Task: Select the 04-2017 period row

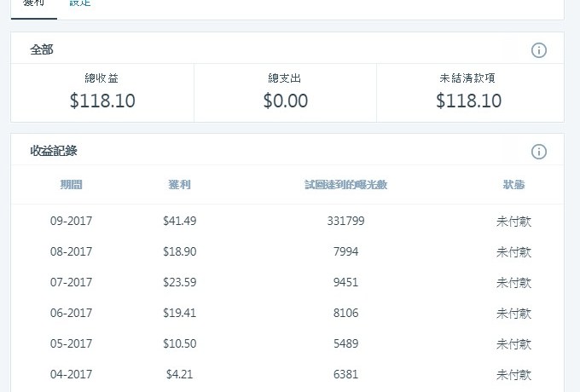Action: (x=72, y=374)
